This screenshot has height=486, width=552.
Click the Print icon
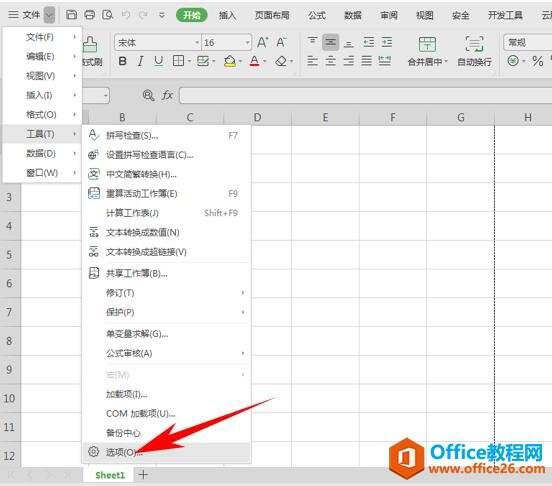pyautogui.click(x=90, y=15)
